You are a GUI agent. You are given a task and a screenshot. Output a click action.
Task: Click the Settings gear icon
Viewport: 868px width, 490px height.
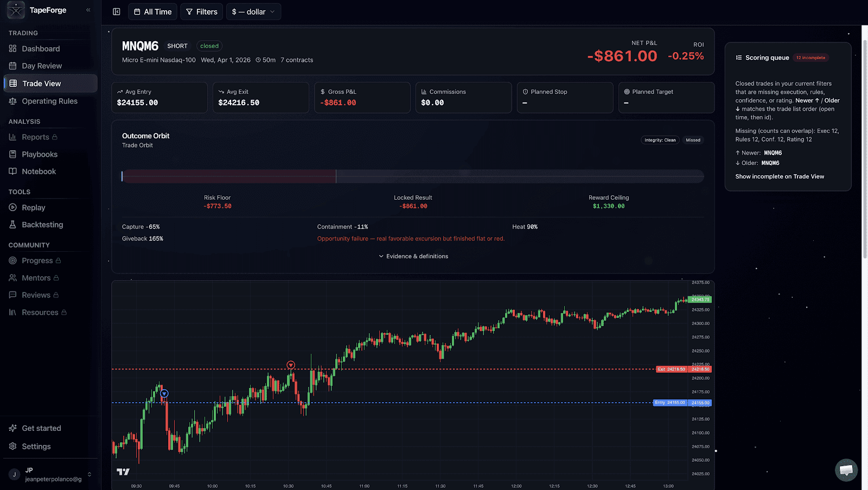coord(12,447)
